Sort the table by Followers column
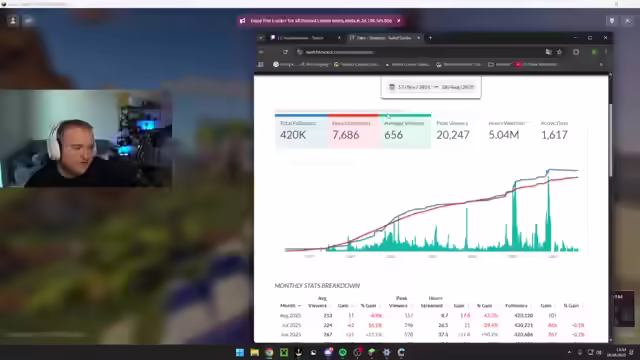Image resolution: width=640 pixels, height=360 pixels. coord(517,305)
